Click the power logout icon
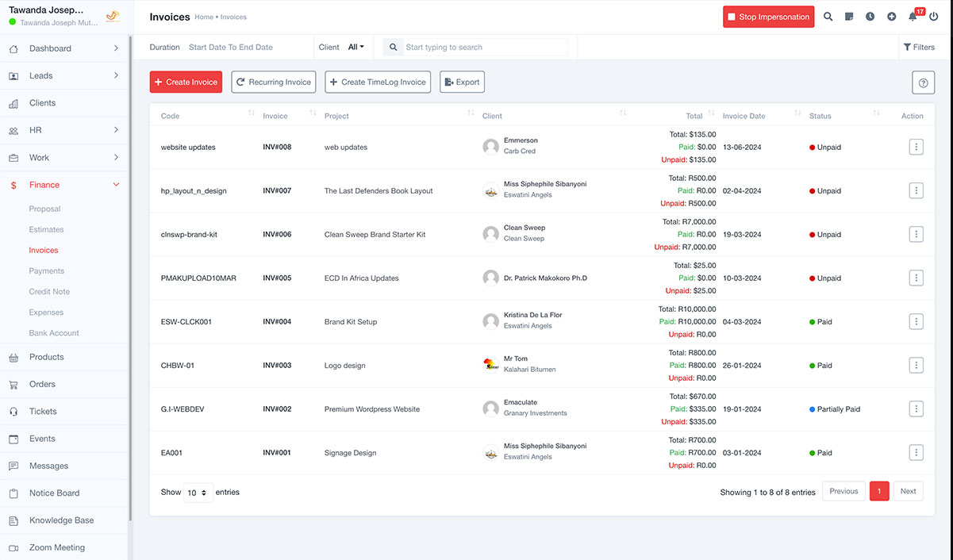The image size is (953, 560). [x=933, y=17]
